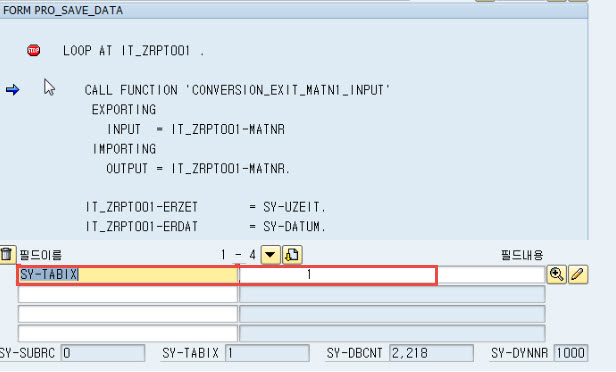Image resolution: width=616 pixels, height=372 pixels.
Task: Click the CALL FUNCTION source code line
Action: tap(237, 90)
